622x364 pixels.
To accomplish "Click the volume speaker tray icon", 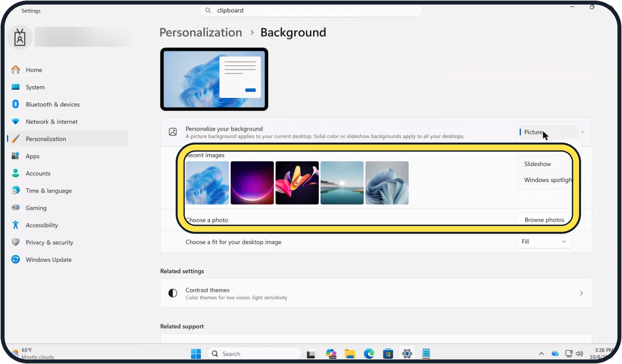I will [579, 354].
